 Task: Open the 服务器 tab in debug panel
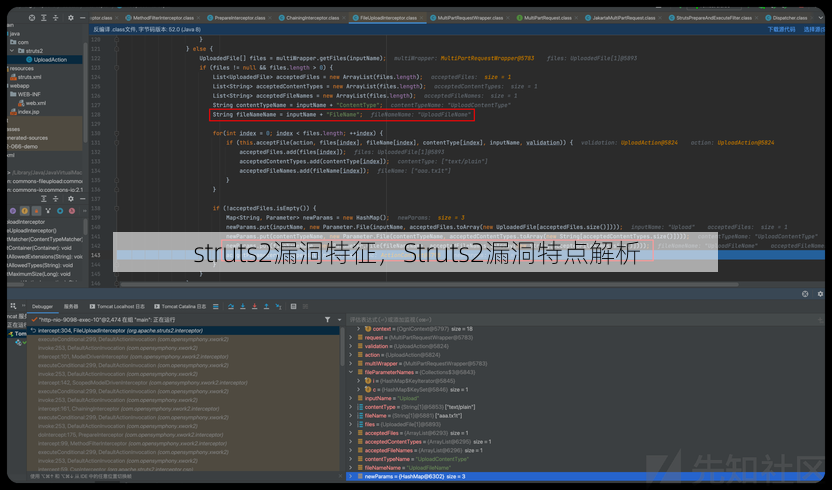(71, 306)
